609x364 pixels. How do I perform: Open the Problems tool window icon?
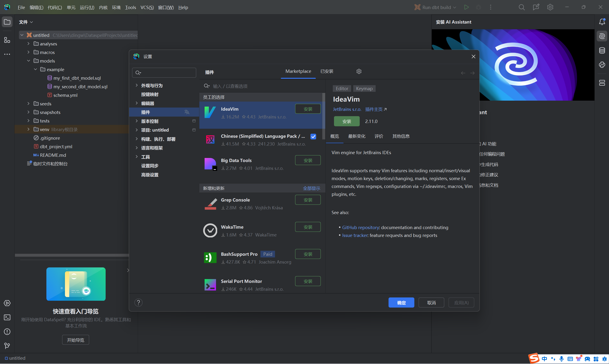click(x=7, y=332)
